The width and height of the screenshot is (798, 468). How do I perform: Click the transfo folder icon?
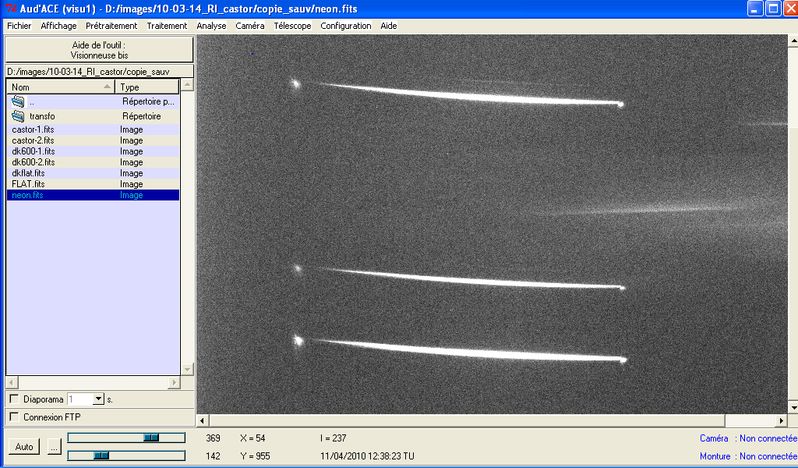[18, 116]
